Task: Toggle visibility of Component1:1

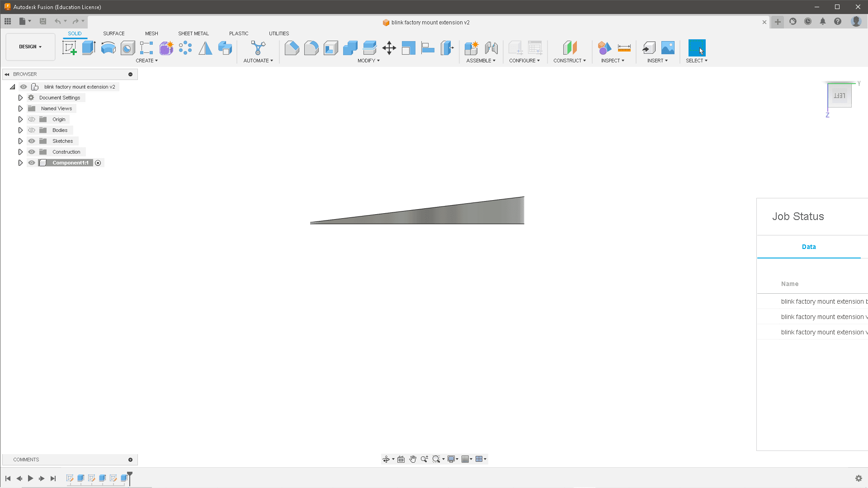Action: tap(32, 163)
